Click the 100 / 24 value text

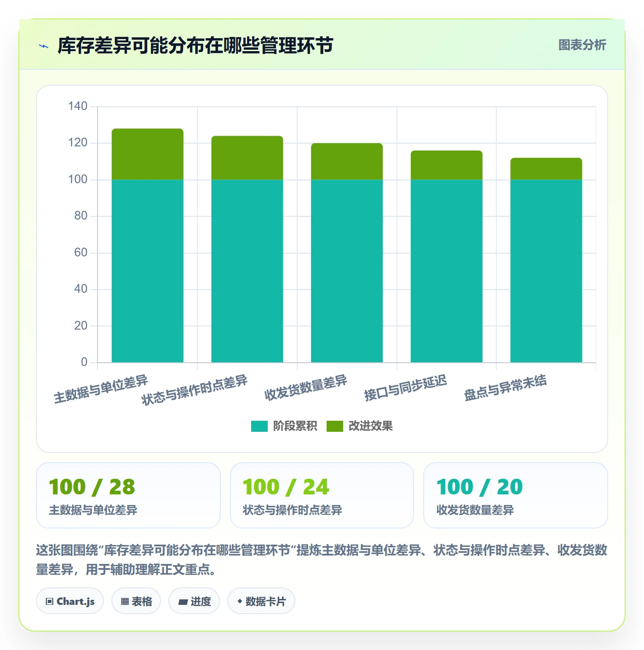pos(286,487)
